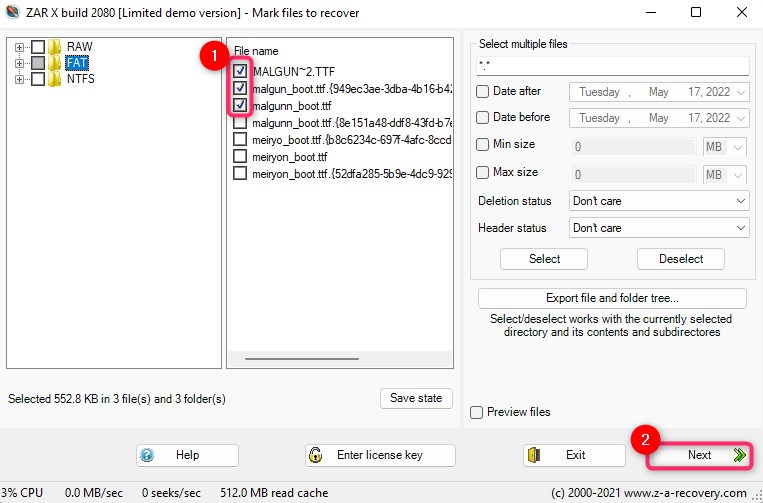
Task: Open Help from the bottom bar
Action: (187, 455)
